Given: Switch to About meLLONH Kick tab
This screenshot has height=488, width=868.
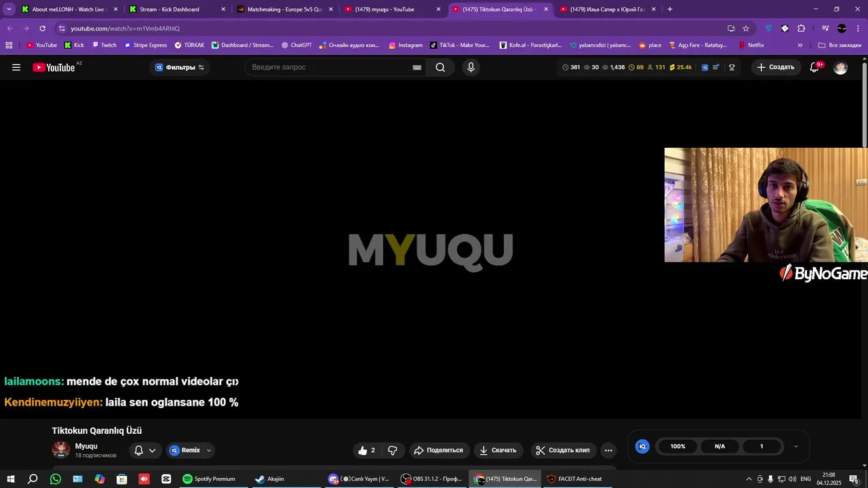Looking at the screenshot, I should tap(71, 9).
